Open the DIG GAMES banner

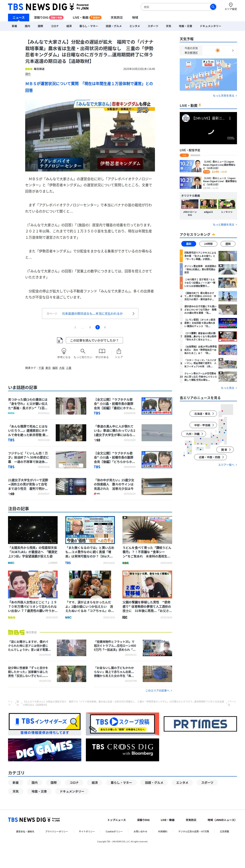(x=44, y=750)
